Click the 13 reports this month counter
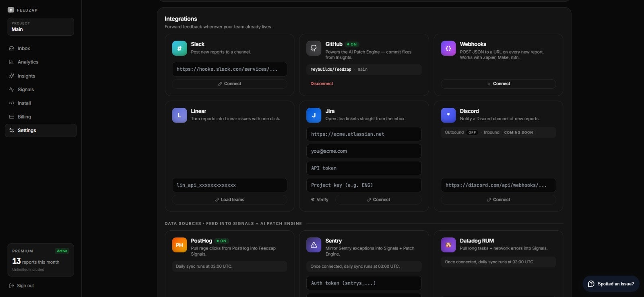Viewport: 644px width, 297px height. (36, 262)
